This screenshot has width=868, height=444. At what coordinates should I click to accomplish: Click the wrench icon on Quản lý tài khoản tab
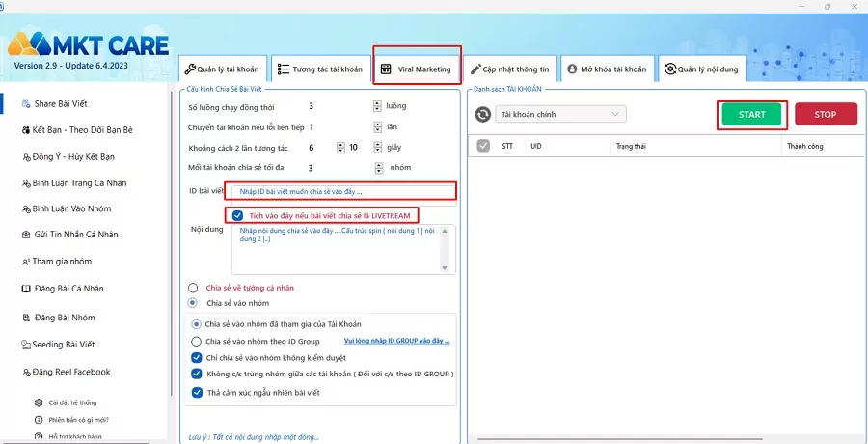coord(189,69)
